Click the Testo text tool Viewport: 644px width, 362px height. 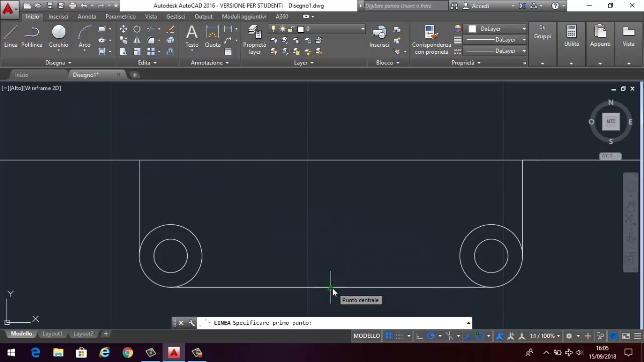[192, 37]
